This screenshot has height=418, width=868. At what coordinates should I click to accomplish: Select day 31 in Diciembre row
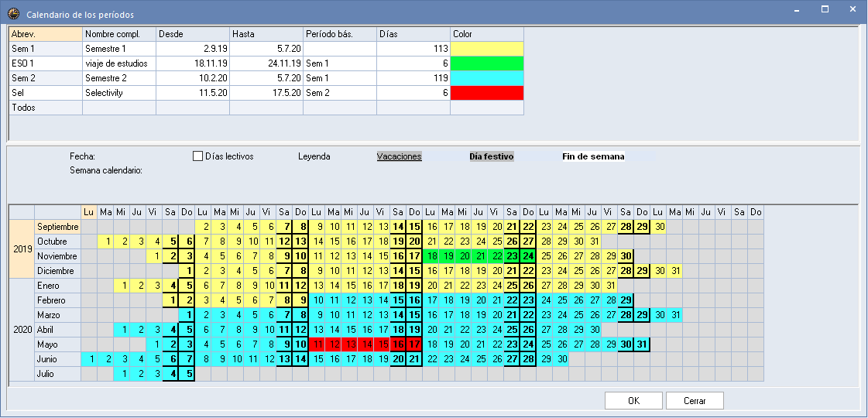coord(674,271)
